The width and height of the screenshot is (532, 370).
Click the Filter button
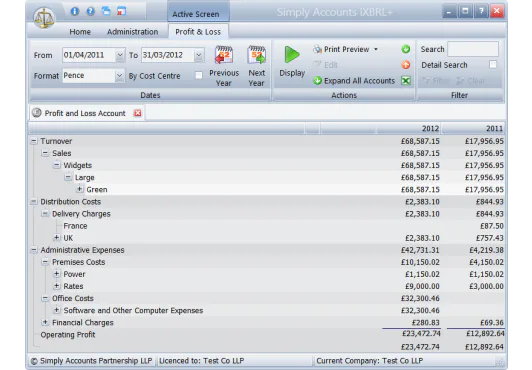coord(436,81)
